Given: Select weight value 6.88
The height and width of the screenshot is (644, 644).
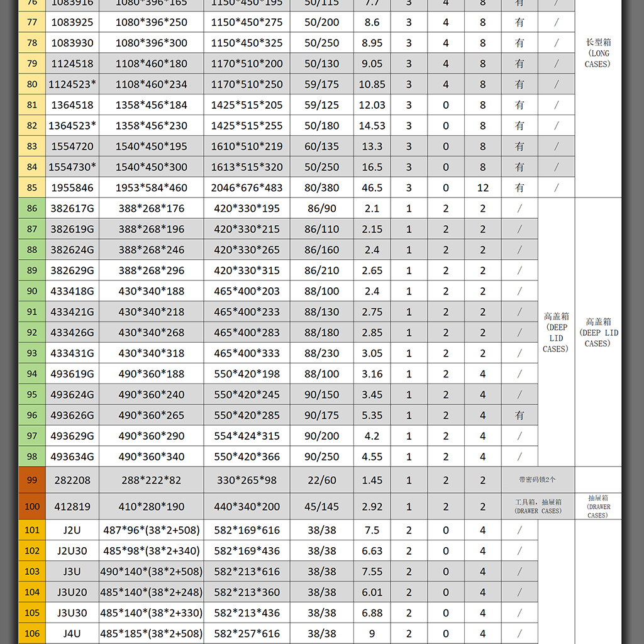Looking at the screenshot, I should click(x=372, y=613).
